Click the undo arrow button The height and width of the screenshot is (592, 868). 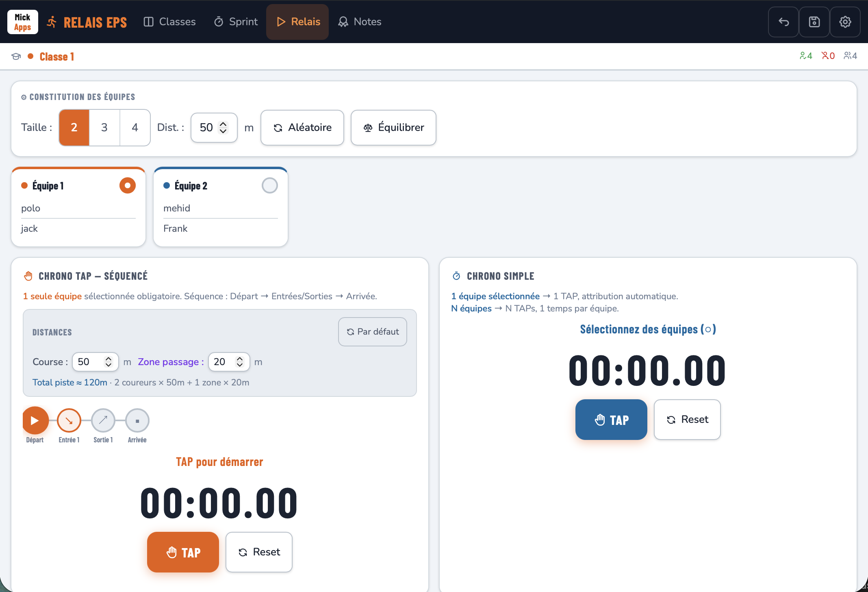[x=783, y=22]
